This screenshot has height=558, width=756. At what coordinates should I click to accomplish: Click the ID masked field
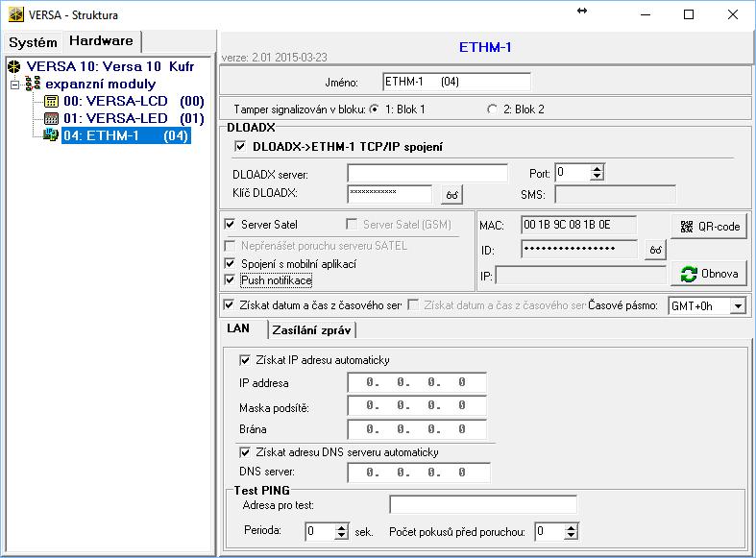pyautogui.click(x=579, y=249)
